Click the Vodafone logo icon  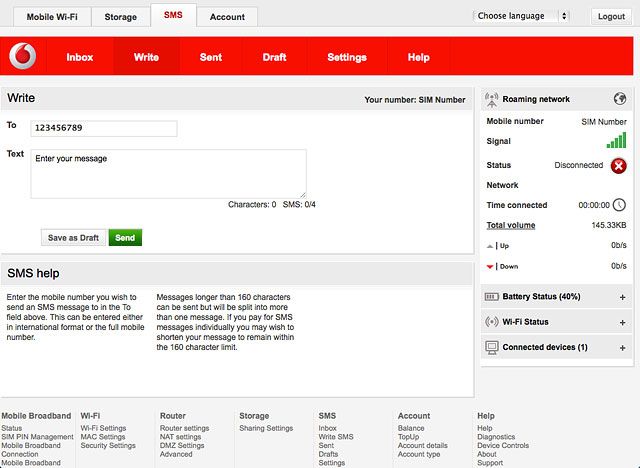point(23,56)
